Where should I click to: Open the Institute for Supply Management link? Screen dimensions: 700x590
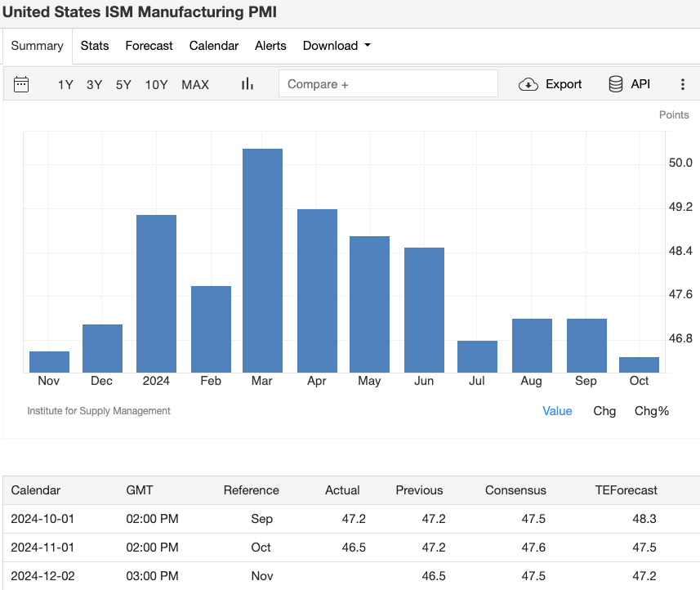(x=99, y=411)
